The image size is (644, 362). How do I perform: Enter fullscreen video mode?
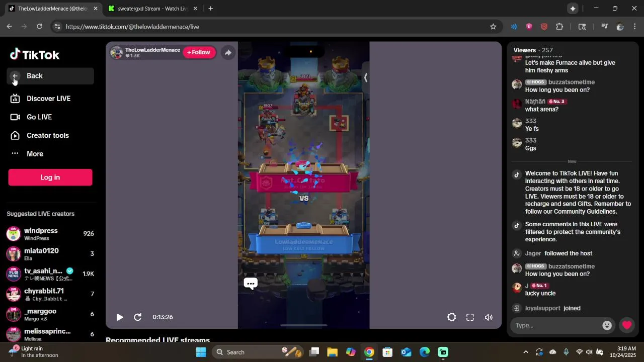click(470, 317)
